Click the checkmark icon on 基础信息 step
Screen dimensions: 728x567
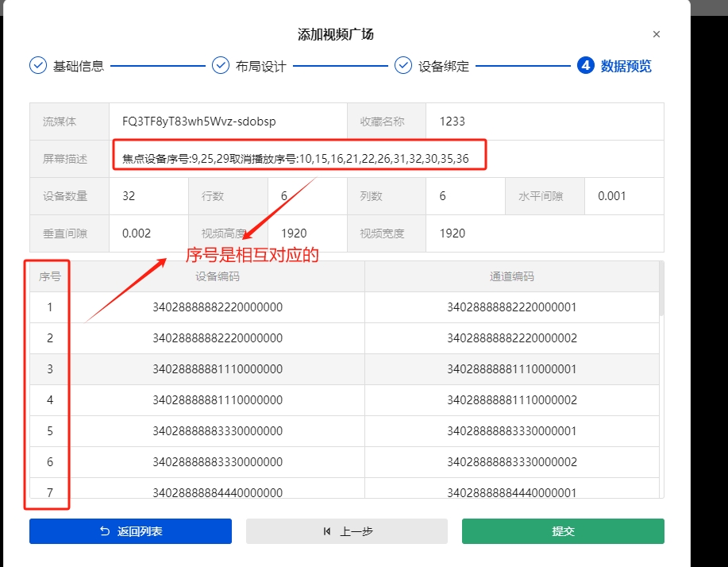(37, 65)
